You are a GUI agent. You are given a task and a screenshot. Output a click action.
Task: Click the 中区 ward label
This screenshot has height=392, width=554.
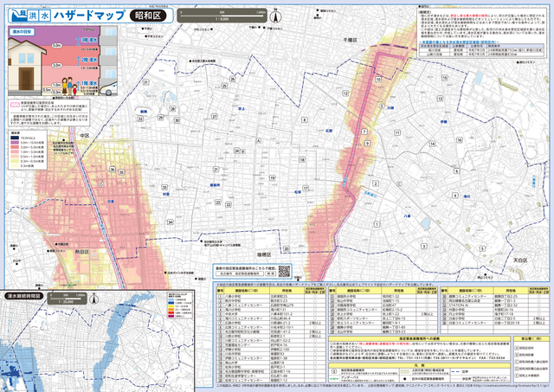click(x=85, y=136)
